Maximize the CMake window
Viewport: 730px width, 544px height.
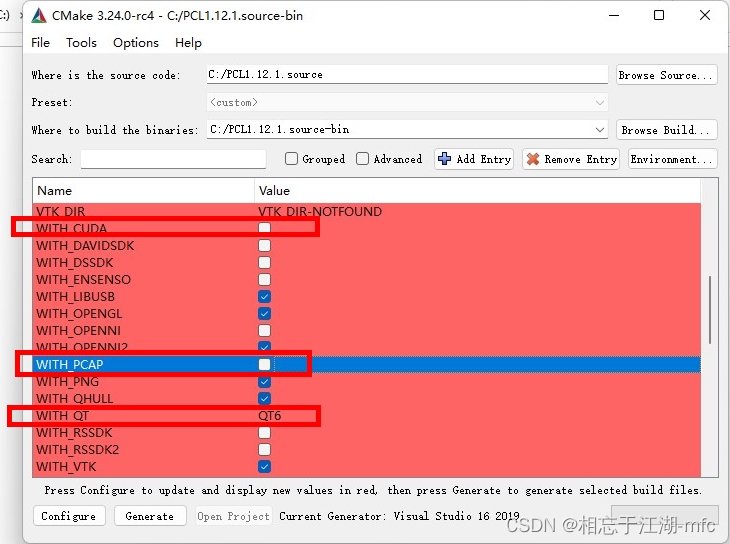pyautogui.click(x=659, y=15)
